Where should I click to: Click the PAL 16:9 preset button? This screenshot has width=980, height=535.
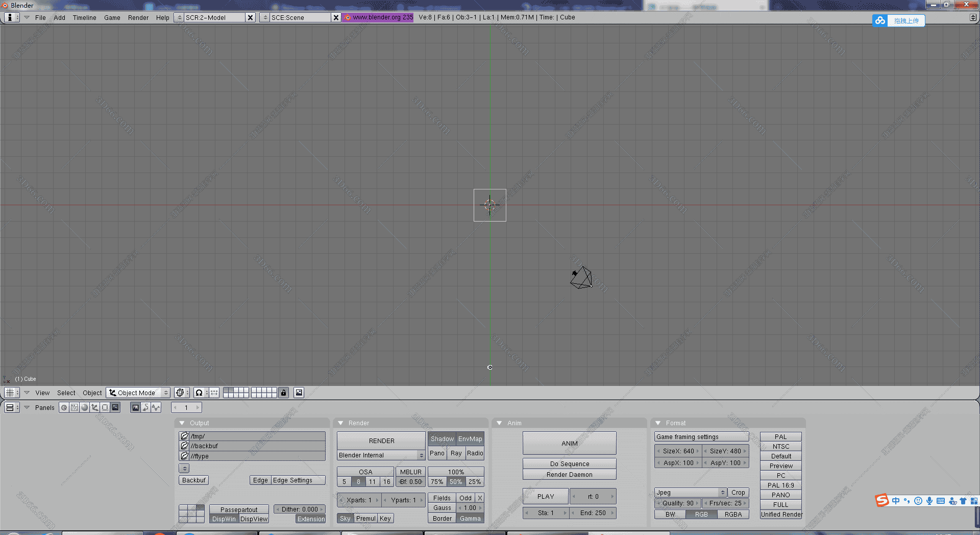click(780, 485)
